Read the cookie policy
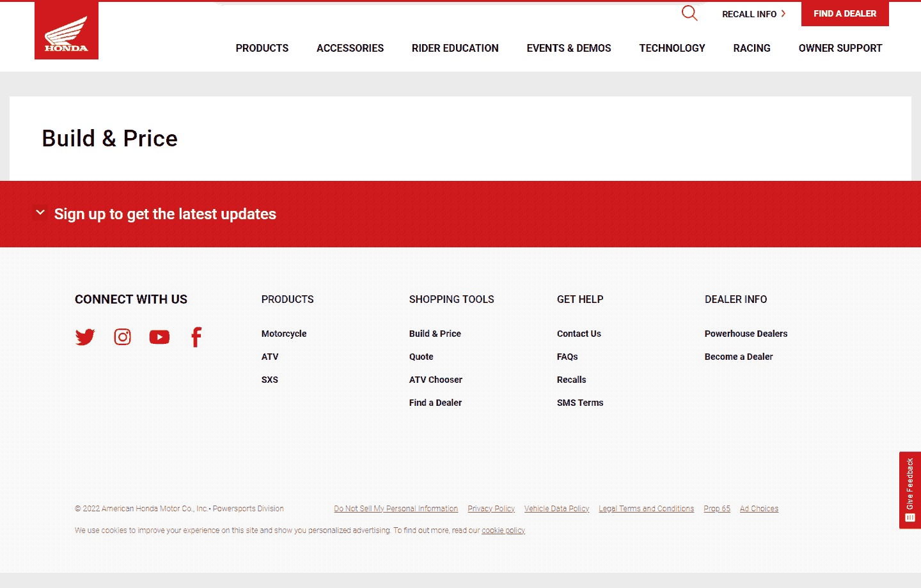The image size is (921, 588). (503, 530)
